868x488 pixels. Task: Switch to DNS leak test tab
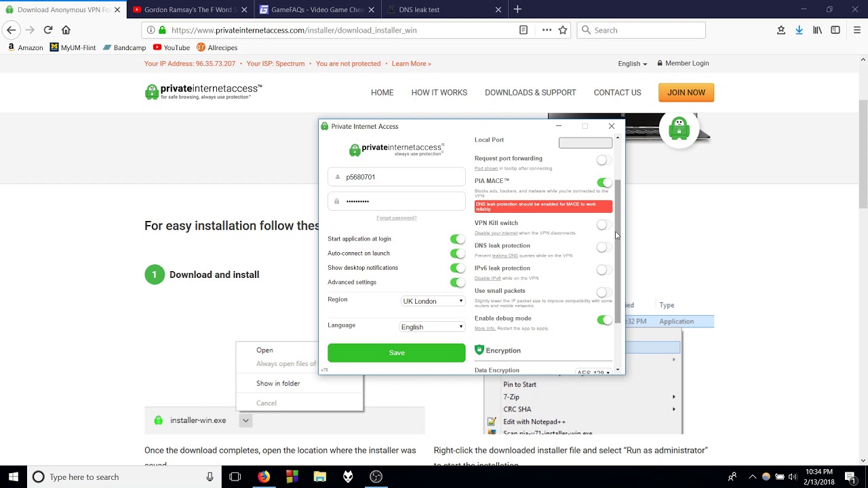(443, 9)
